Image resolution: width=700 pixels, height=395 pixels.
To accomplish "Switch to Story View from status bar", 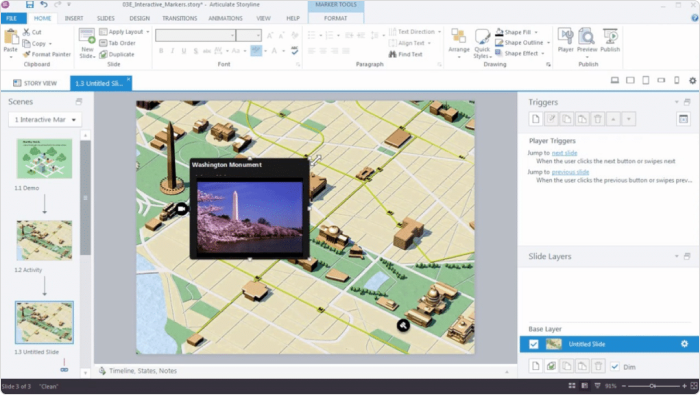I will coord(572,386).
